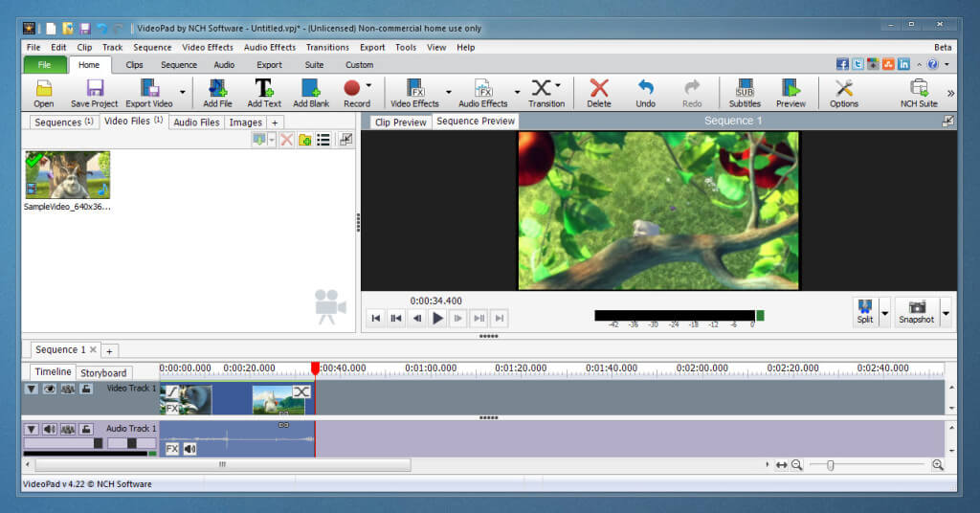Mute Audio Track 1 speaker toggle
Screen dimensions: 980x513
[50, 430]
